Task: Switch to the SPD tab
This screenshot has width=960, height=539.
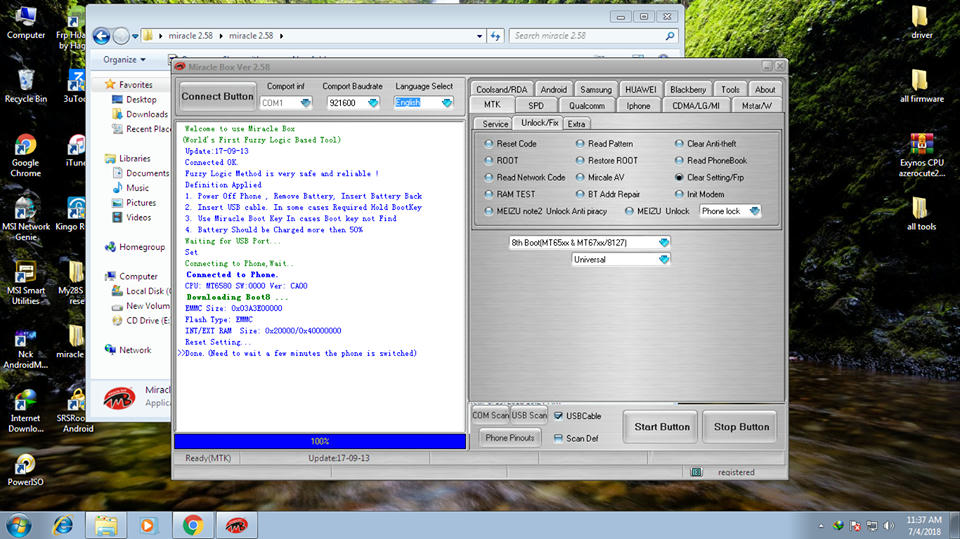Action: pos(536,106)
